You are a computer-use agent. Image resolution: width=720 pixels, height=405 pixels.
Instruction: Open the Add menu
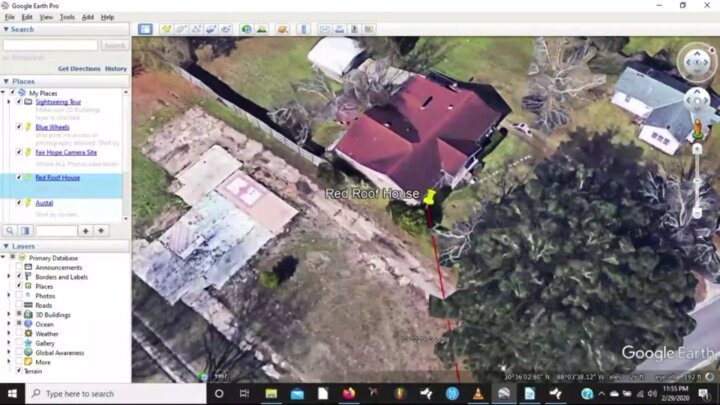click(x=88, y=17)
